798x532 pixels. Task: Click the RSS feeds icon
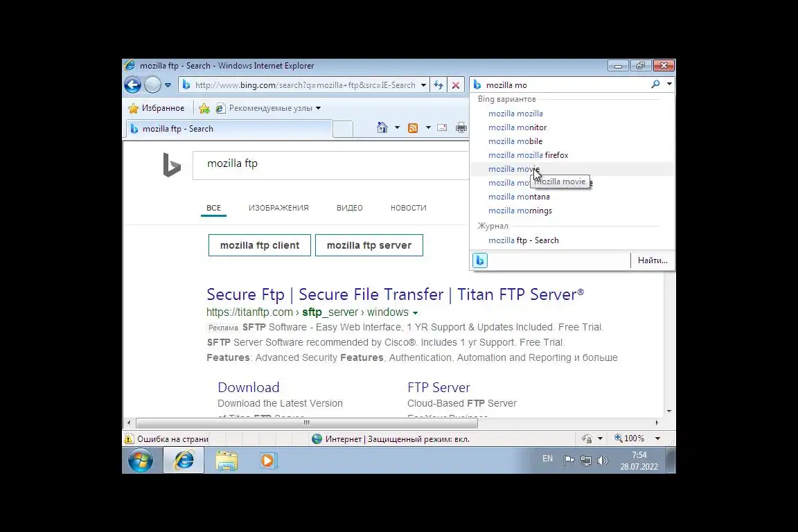pyautogui.click(x=413, y=127)
